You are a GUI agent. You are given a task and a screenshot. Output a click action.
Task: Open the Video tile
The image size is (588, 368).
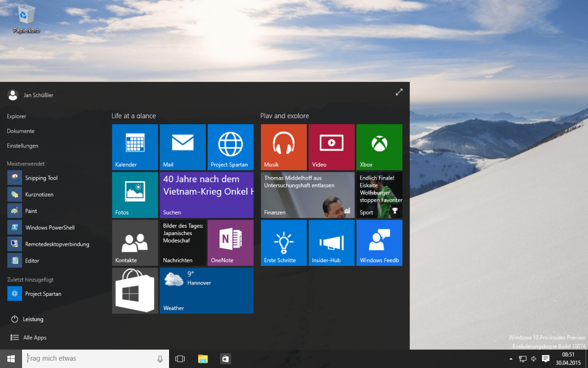pyautogui.click(x=331, y=147)
